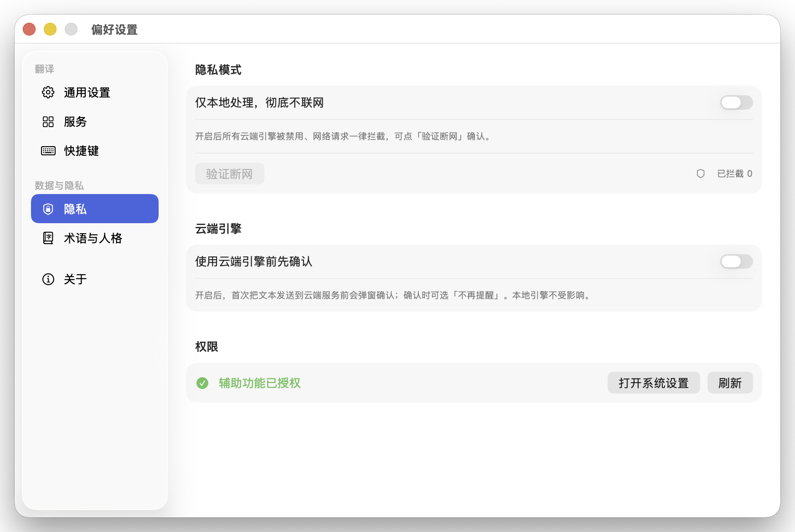
Task: Go to the 服务 sidebar item
Action: 95,122
